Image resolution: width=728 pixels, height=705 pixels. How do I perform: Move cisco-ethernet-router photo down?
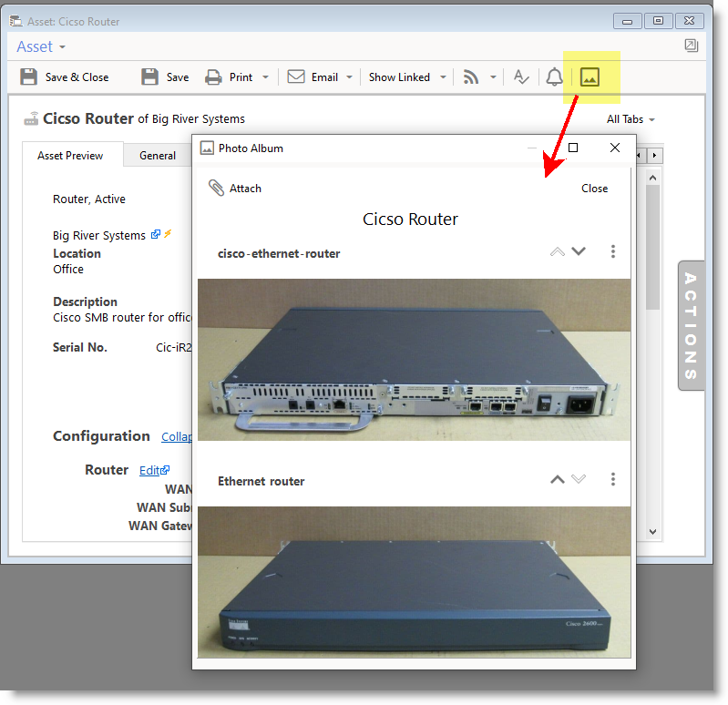(579, 252)
